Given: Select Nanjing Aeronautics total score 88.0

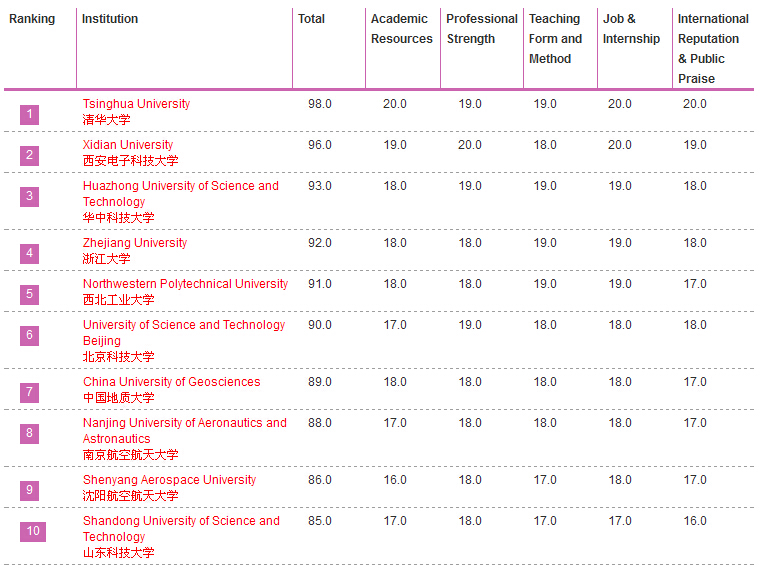Looking at the screenshot, I should point(320,423).
